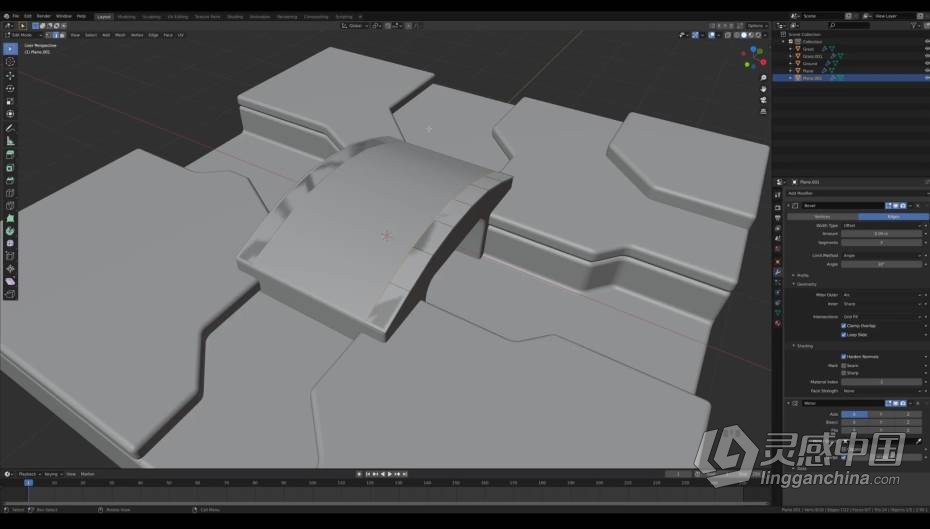
Task: Select the Edge Slide tool
Action: [10, 256]
